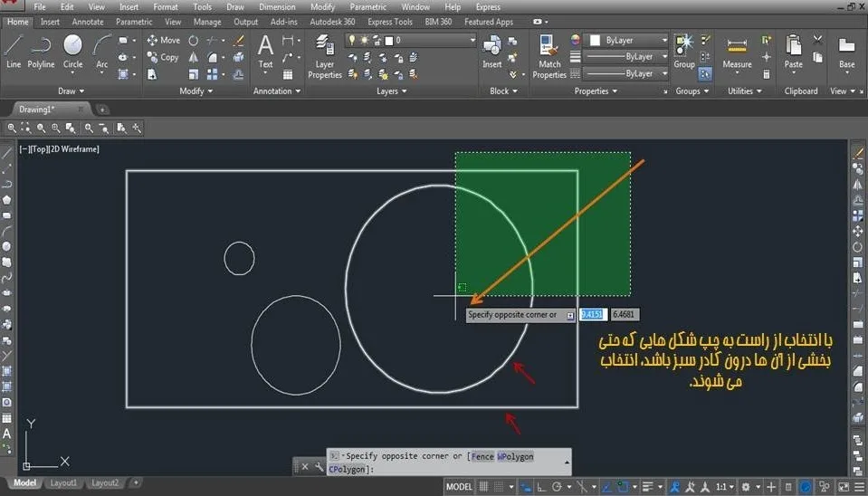The width and height of the screenshot is (868, 496).
Task: Expand the Utilities panel
Action: click(x=745, y=91)
